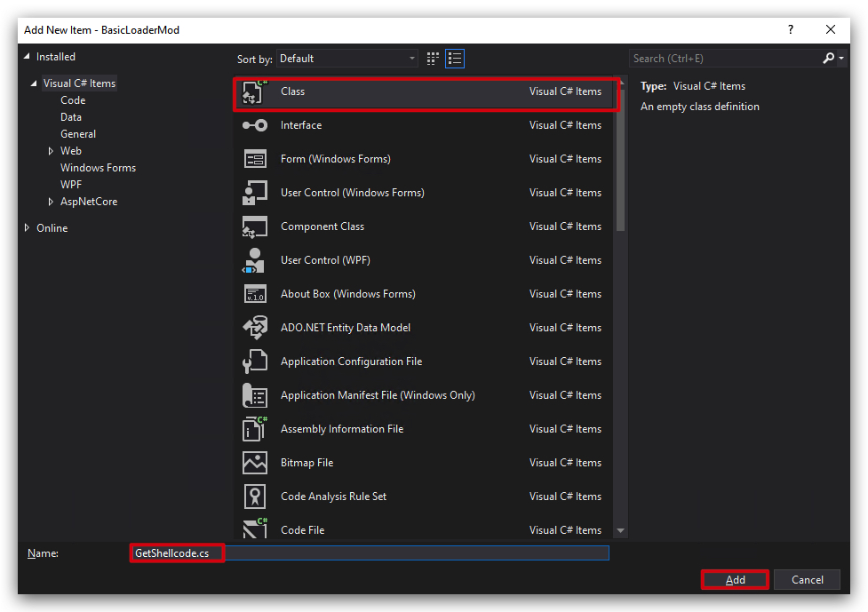Image resolution: width=868 pixels, height=612 pixels.
Task: Select the Code category
Action: pyautogui.click(x=73, y=100)
